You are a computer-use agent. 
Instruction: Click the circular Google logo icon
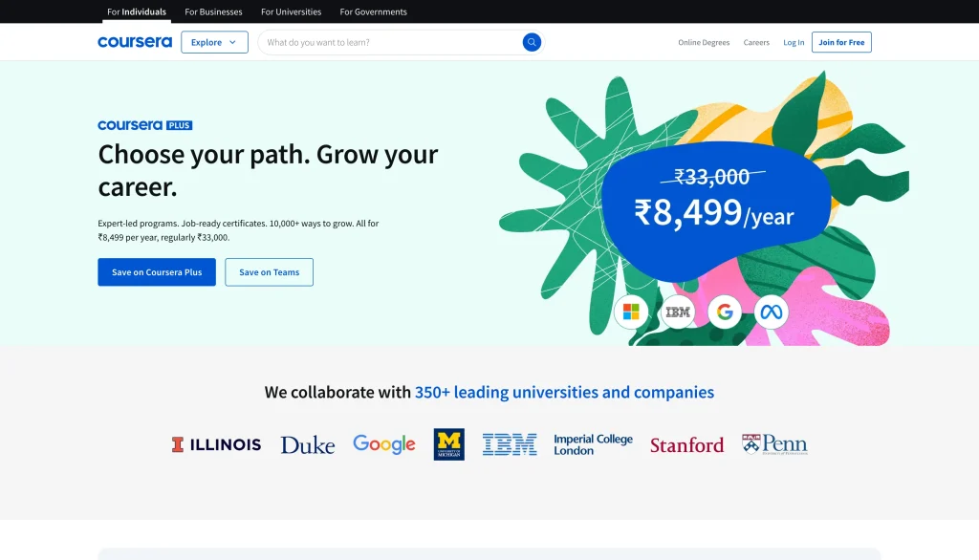(x=725, y=312)
